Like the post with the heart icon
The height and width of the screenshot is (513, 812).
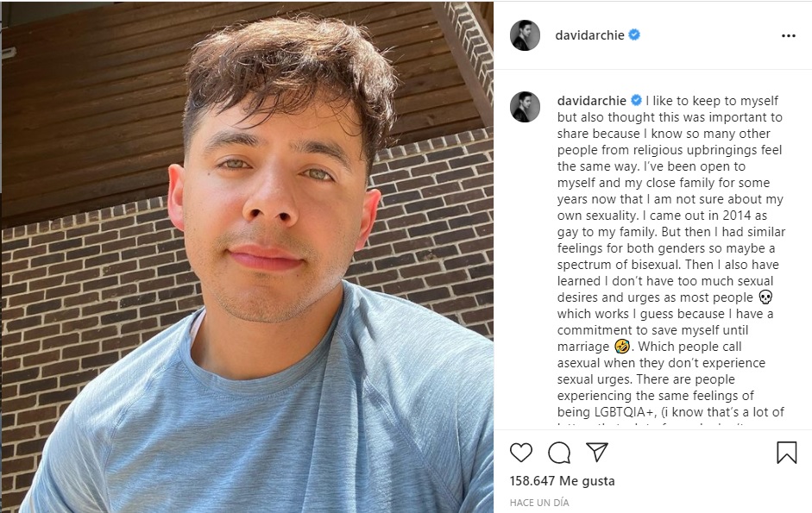tap(521, 453)
